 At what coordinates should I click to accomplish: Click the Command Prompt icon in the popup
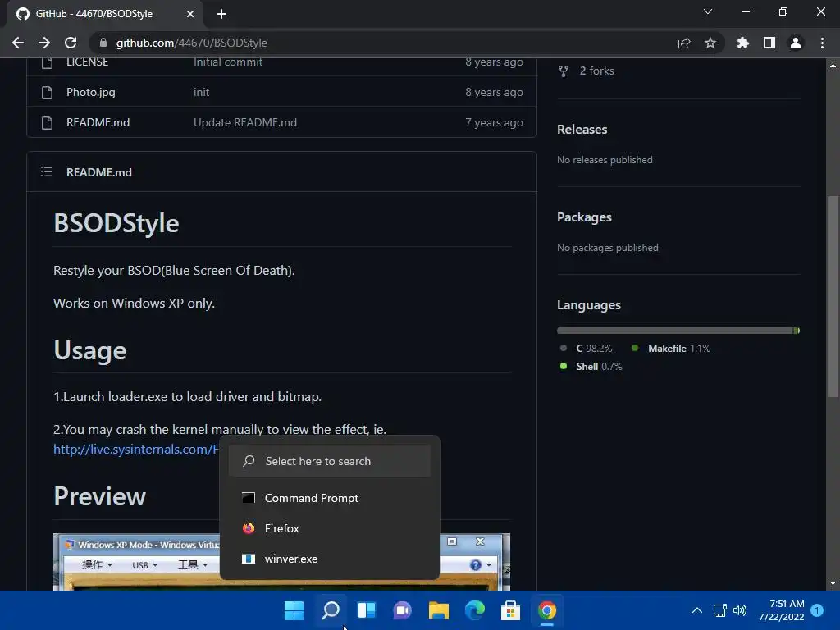[249, 498]
